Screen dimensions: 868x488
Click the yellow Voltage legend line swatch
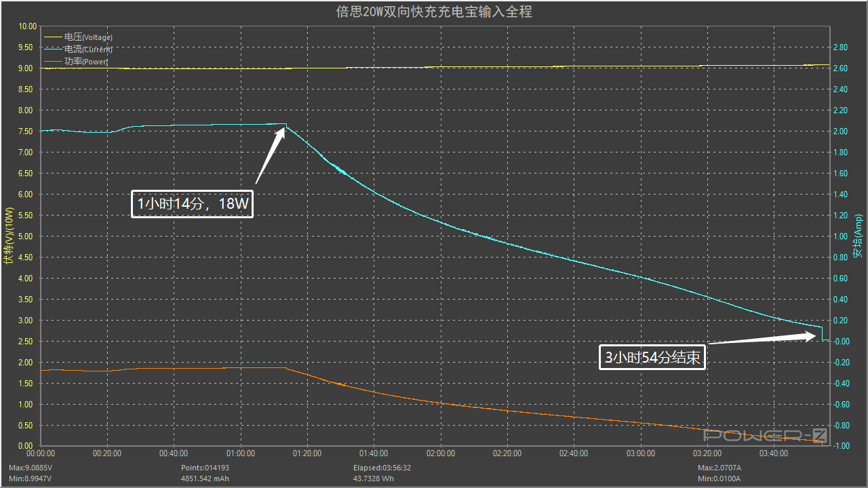coord(53,37)
